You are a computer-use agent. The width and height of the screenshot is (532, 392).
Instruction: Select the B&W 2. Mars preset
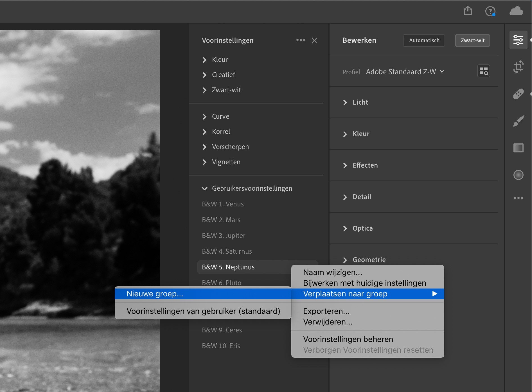pos(221,220)
